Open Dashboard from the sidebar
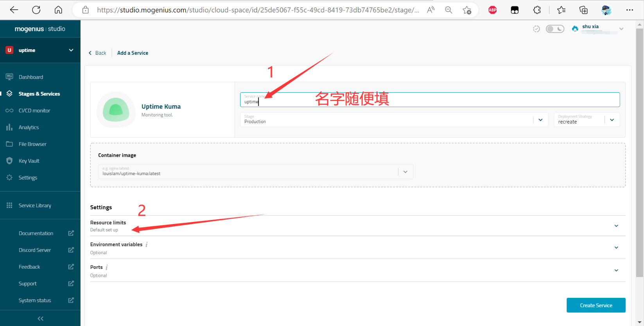The image size is (644, 326). 30,77
